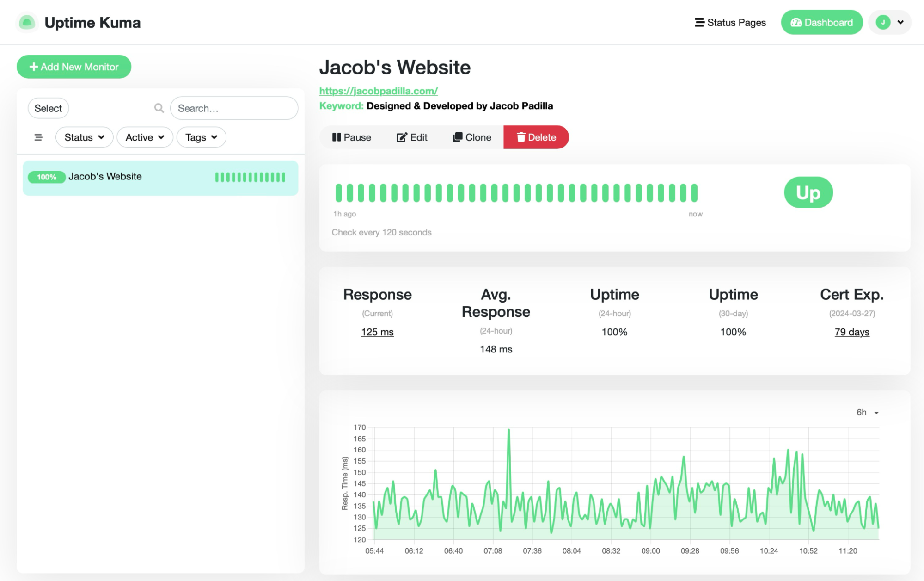The image size is (924, 581).
Task: Click the search magnifier icon
Action: point(159,108)
